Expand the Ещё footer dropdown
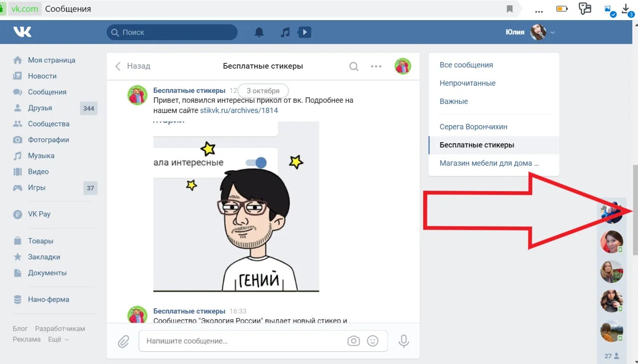Viewport: 638px width, 364px height. (x=58, y=339)
